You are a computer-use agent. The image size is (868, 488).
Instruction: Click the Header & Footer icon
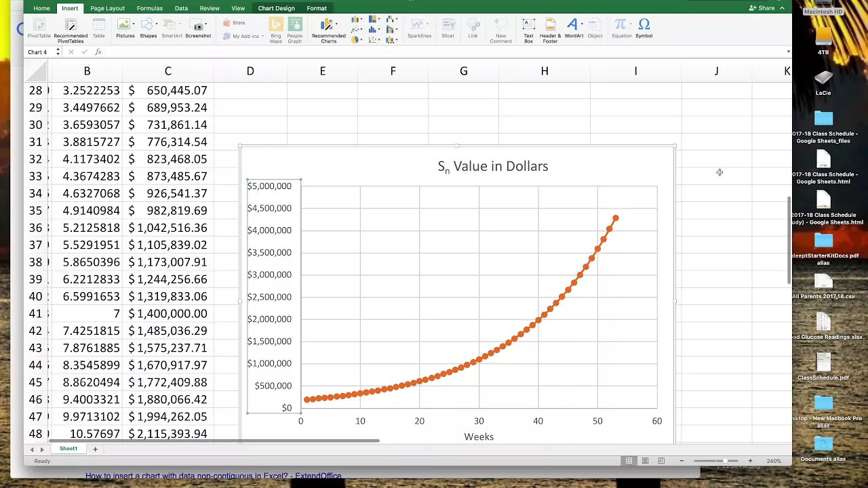(x=550, y=25)
